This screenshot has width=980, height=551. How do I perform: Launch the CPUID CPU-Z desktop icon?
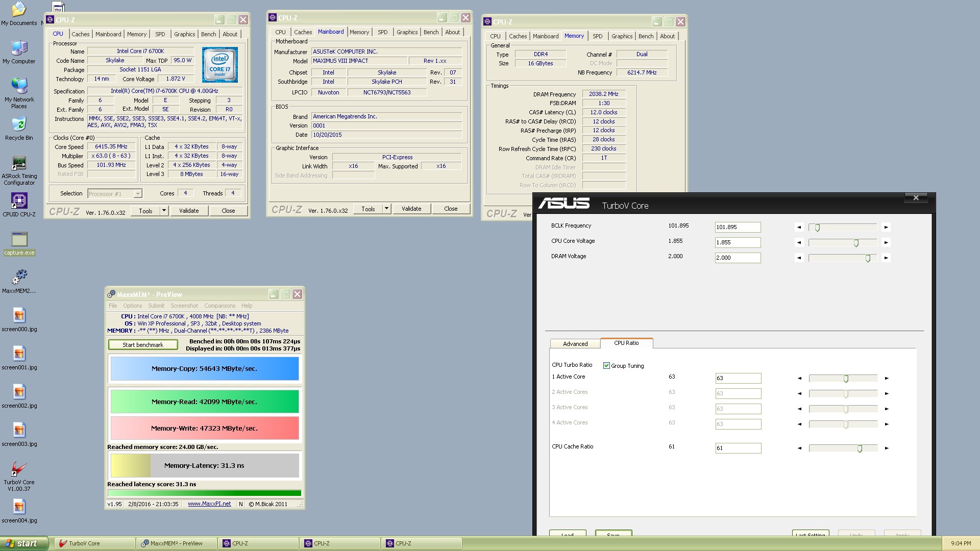(19, 205)
